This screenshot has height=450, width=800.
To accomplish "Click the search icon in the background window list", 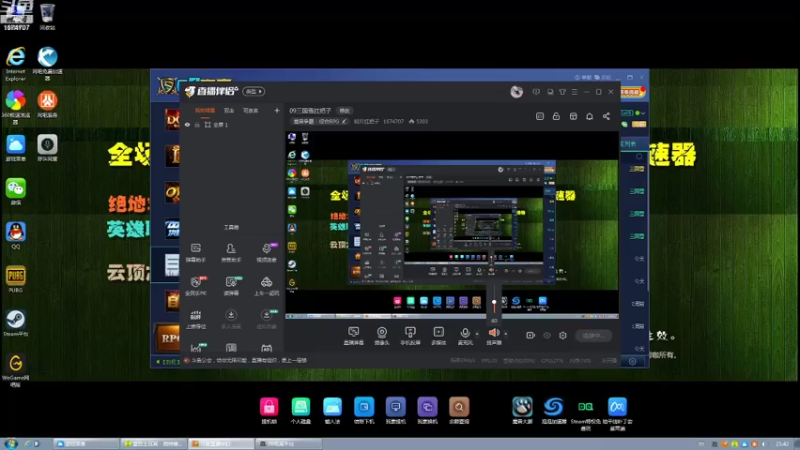I will pyautogui.click(x=639, y=157).
